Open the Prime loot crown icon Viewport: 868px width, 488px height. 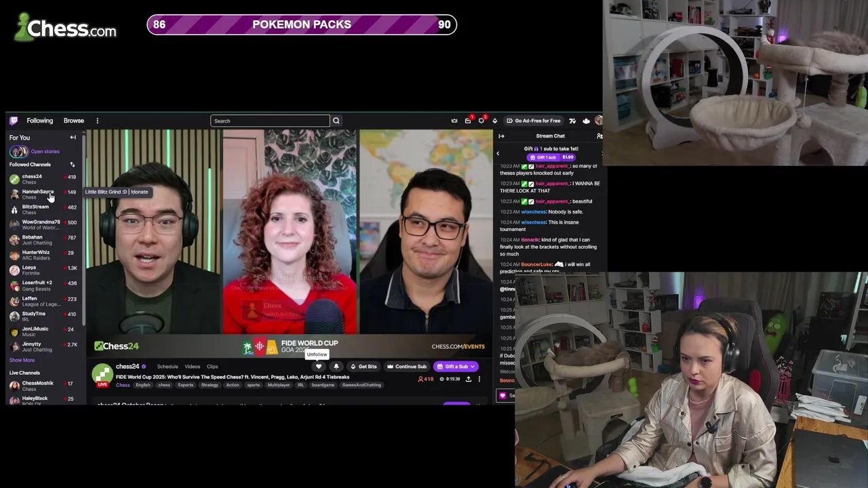pos(454,121)
